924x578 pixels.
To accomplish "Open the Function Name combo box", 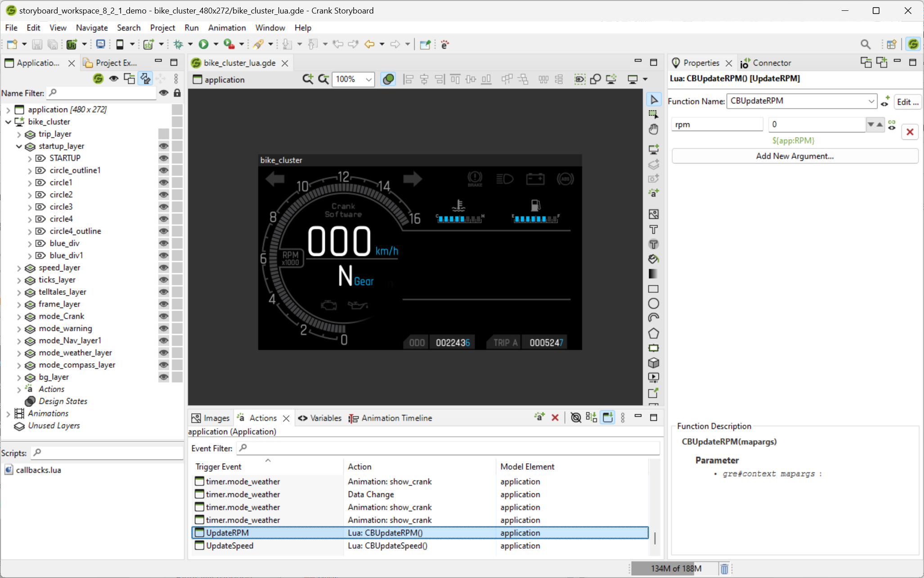I will tap(802, 101).
